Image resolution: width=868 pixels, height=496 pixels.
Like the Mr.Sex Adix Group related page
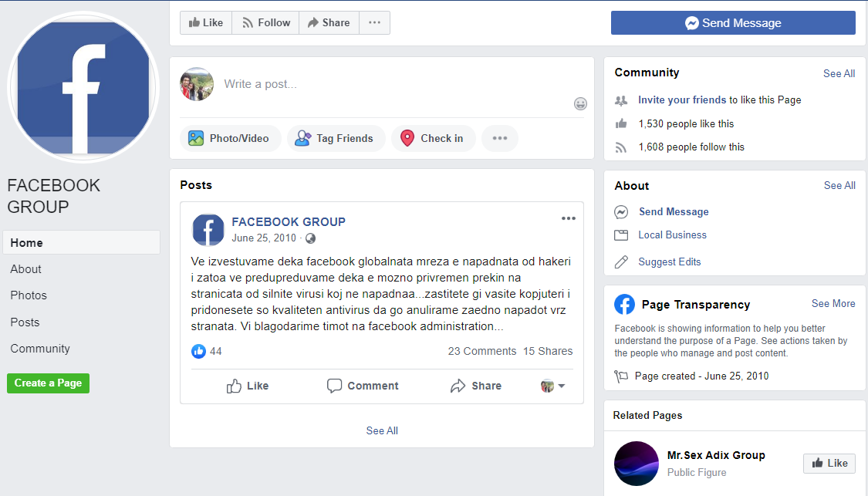pos(829,464)
